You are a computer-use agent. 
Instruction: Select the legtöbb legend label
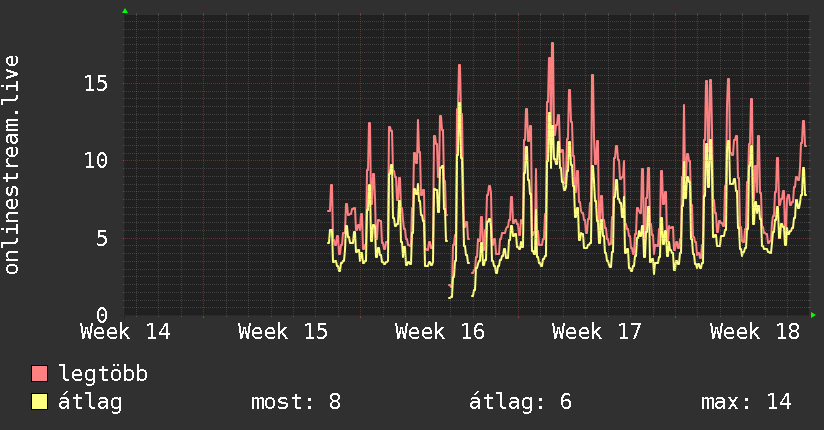pos(103,374)
